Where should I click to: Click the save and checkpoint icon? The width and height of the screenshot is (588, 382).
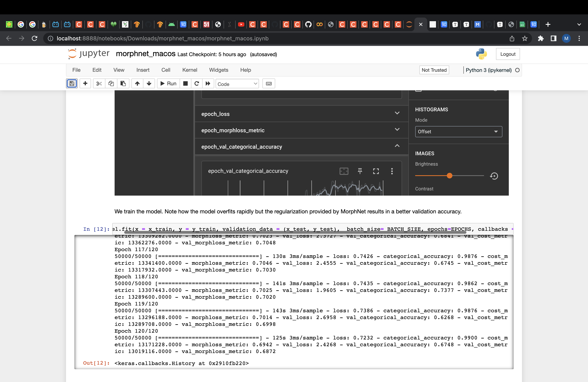(x=72, y=84)
